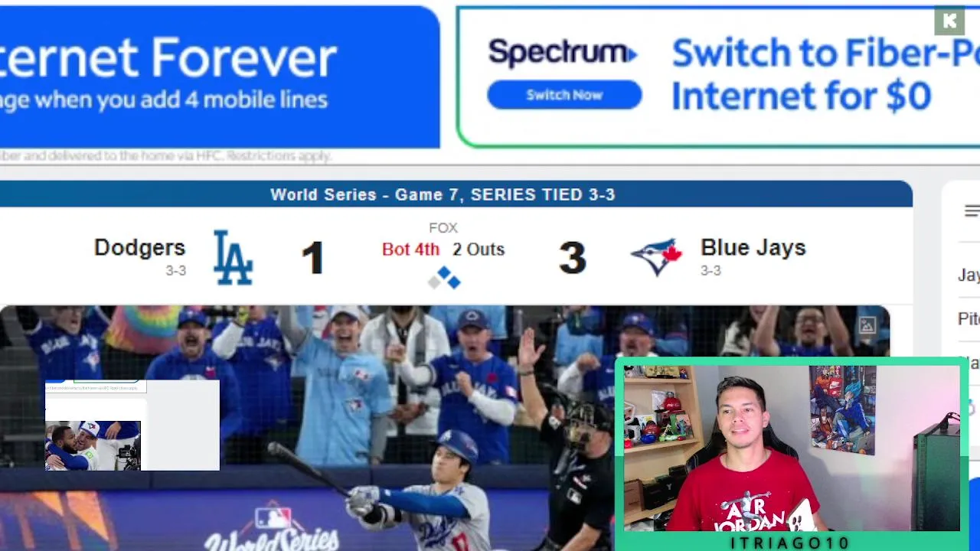Screen dimensions: 980x551
Task: Open the Blue Jays team name link
Action: 753,248
